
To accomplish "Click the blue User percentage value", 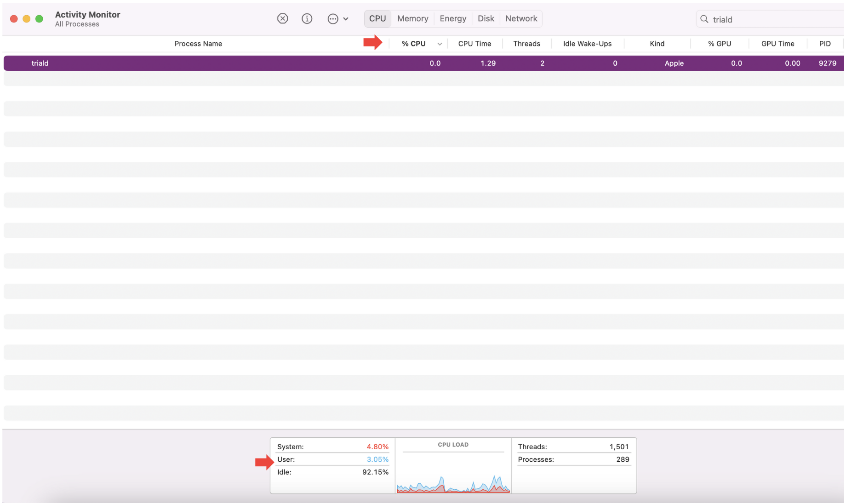I will pos(377,459).
